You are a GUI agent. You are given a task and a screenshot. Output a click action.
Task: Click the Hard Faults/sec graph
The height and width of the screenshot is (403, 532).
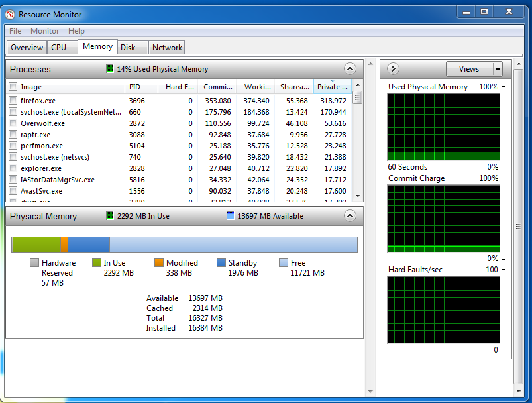point(443,310)
